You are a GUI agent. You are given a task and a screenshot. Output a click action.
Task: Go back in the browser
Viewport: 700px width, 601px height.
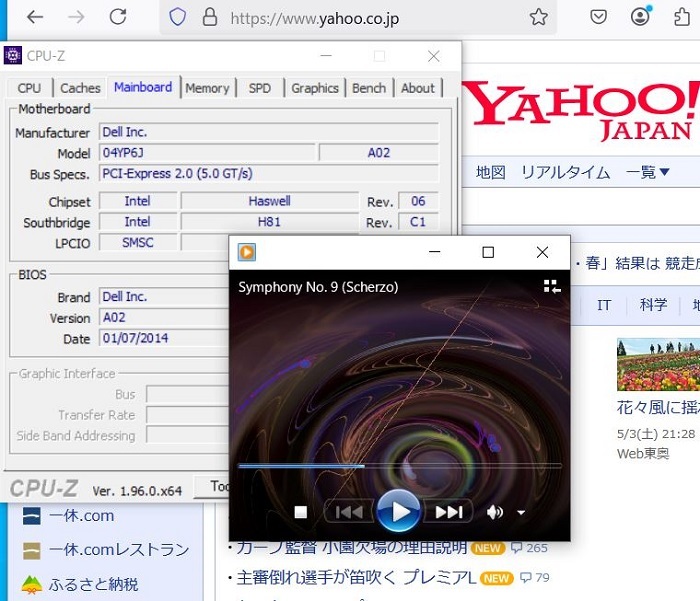pyautogui.click(x=35, y=17)
